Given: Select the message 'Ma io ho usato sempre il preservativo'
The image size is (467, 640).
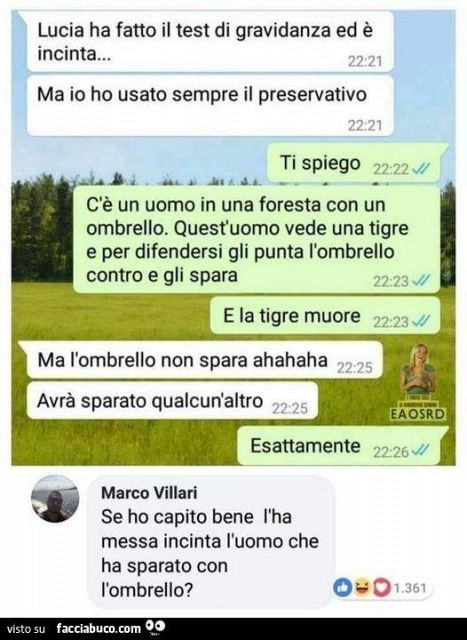Looking at the screenshot, I should pyautogui.click(x=210, y=105).
